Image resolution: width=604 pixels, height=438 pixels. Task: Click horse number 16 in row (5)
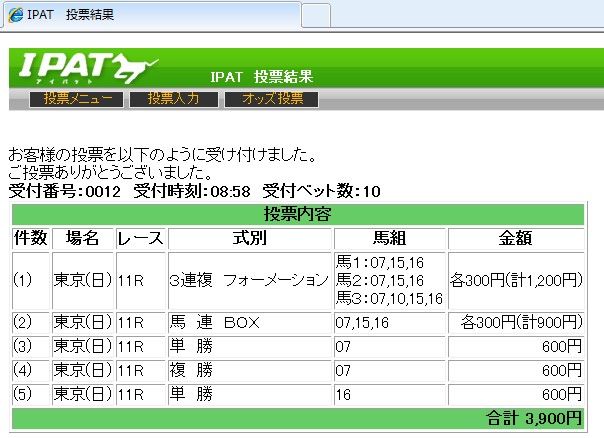pyautogui.click(x=343, y=395)
